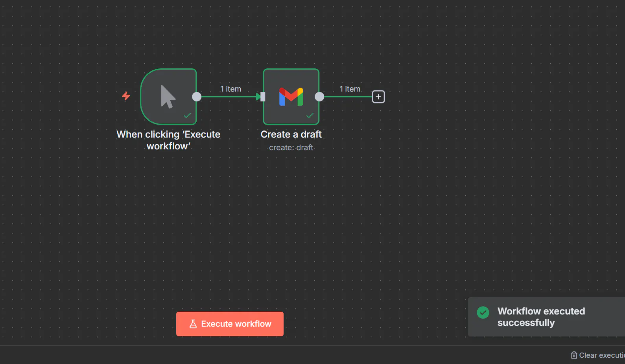This screenshot has height=364, width=625.
Task: Click the '1 item' label after the Gmail node
Action: (350, 89)
